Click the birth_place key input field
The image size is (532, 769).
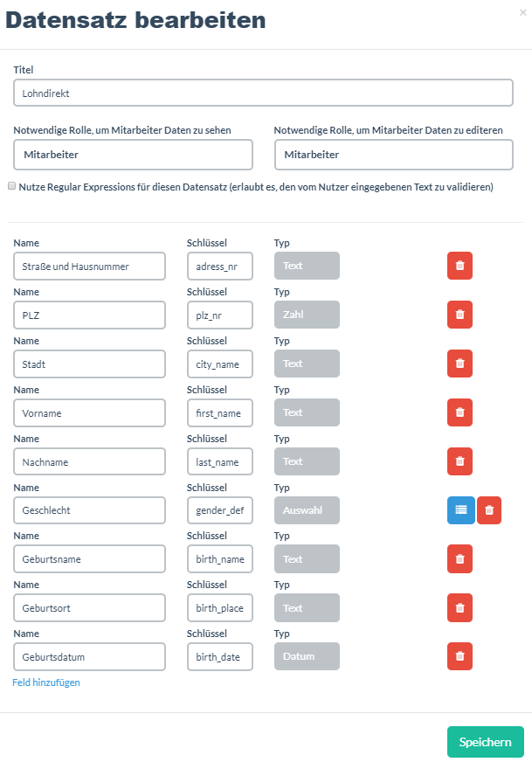[x=220, y=608]
